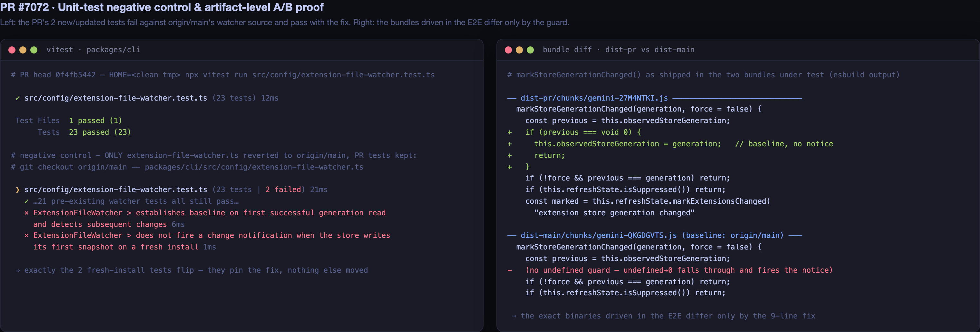Click the failed test 'establishes baseline on first successful generation read'
The image size is (980, 332).
point(209,219)
